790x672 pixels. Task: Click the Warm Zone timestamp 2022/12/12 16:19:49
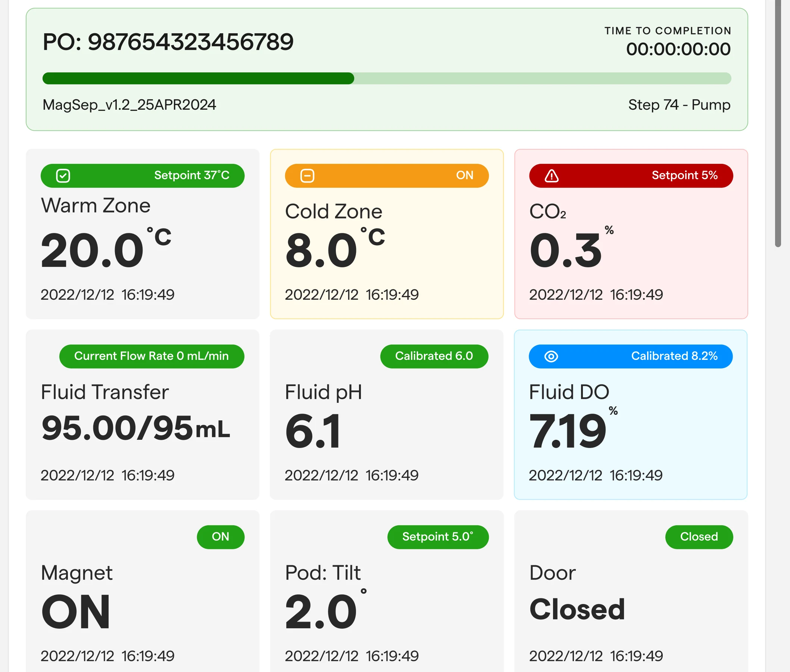[108, 295]
